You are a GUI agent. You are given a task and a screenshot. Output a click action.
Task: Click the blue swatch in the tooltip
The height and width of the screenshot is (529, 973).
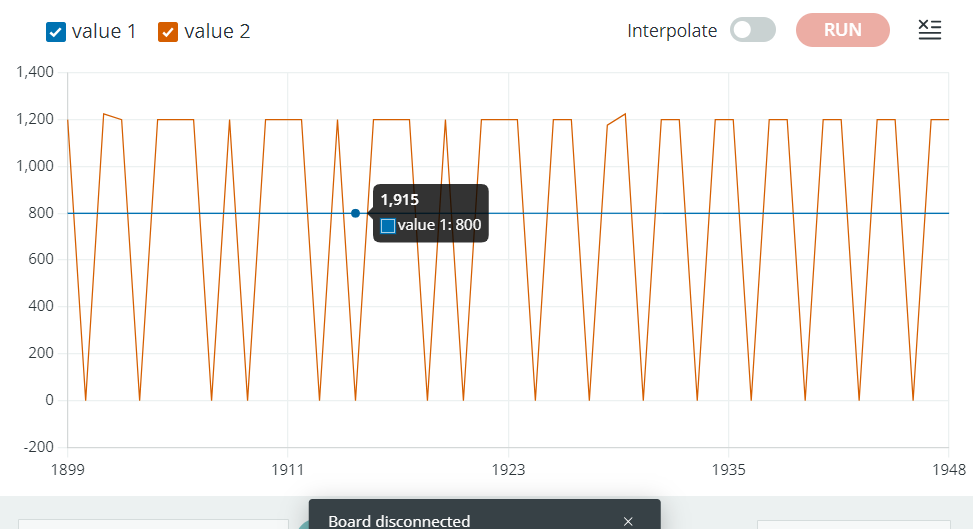(388, 226)
